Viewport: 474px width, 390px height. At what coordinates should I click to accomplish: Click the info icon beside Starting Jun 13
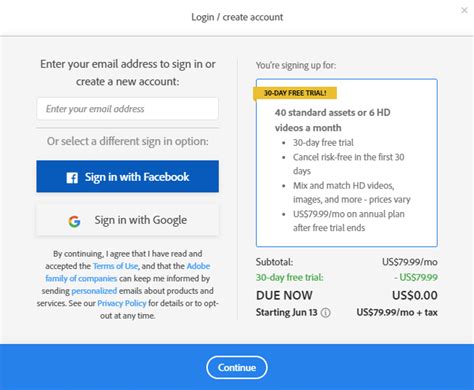pyautogui.click(x=326, y=313)
